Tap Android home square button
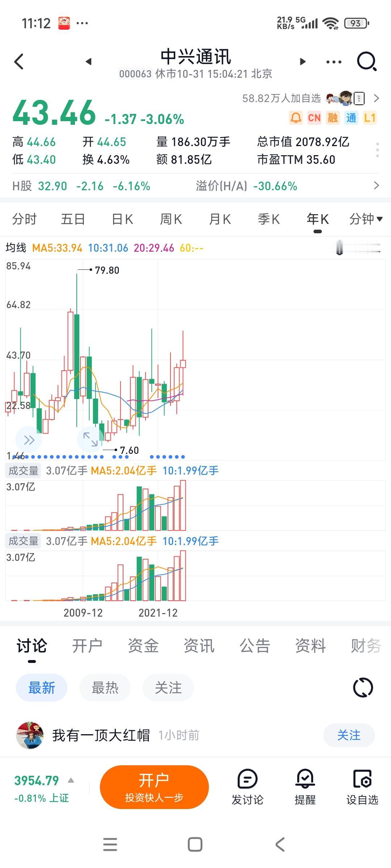Viewport: 391px width, 868px height. [195, 844]
